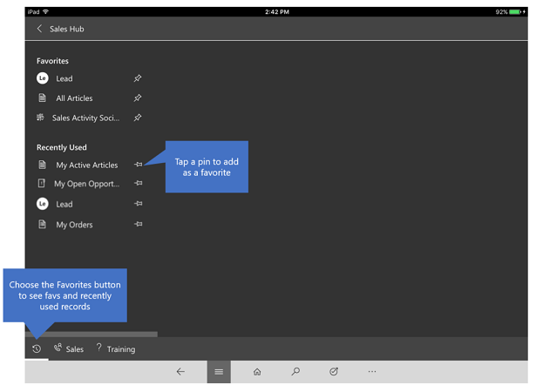Go to Home via house icon
The width and height of the screenshot is (536, 392).
tap(257, 372)
